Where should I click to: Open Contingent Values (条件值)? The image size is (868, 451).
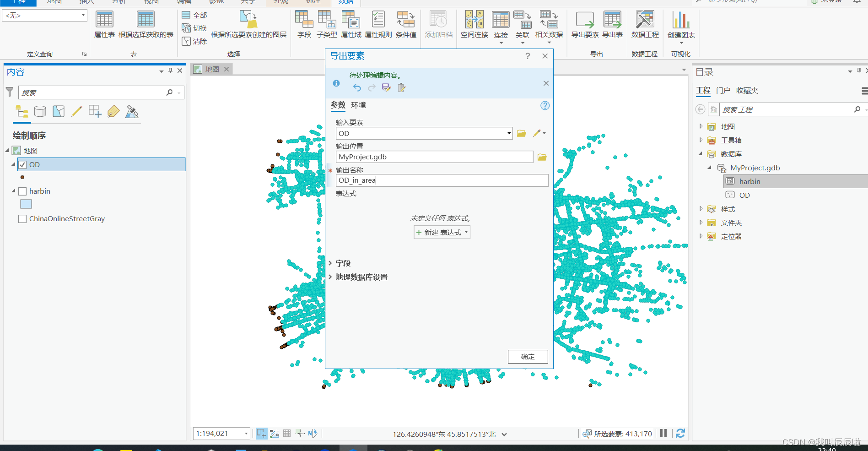406,25
